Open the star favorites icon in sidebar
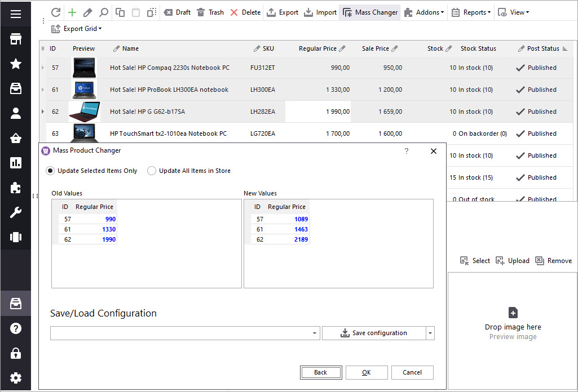578x392 pixels. pyautogui.click(x=16, y=64)
